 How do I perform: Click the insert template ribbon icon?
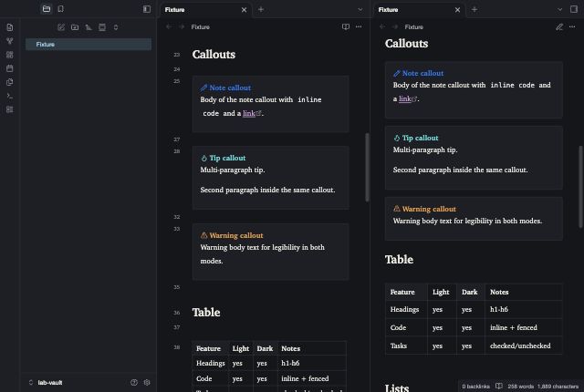[10, 82]
